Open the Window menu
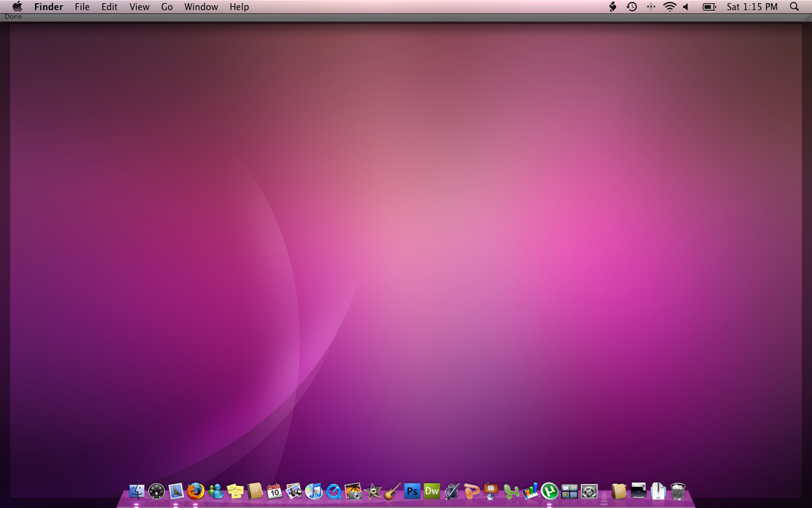The width and height of the screenshot is (812, 508). click(201, 7)
